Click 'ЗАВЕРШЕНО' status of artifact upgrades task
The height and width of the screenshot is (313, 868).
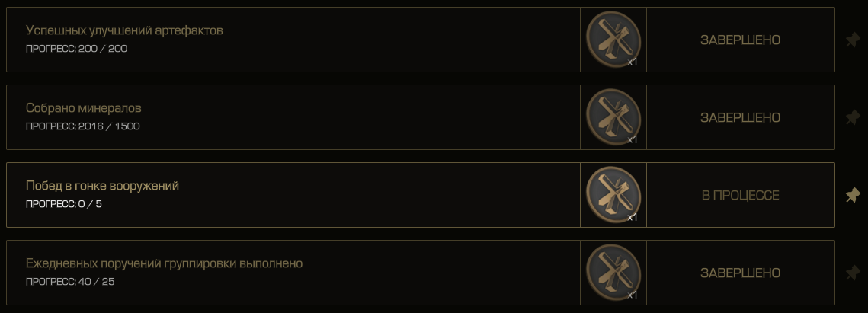coord(740,40)
